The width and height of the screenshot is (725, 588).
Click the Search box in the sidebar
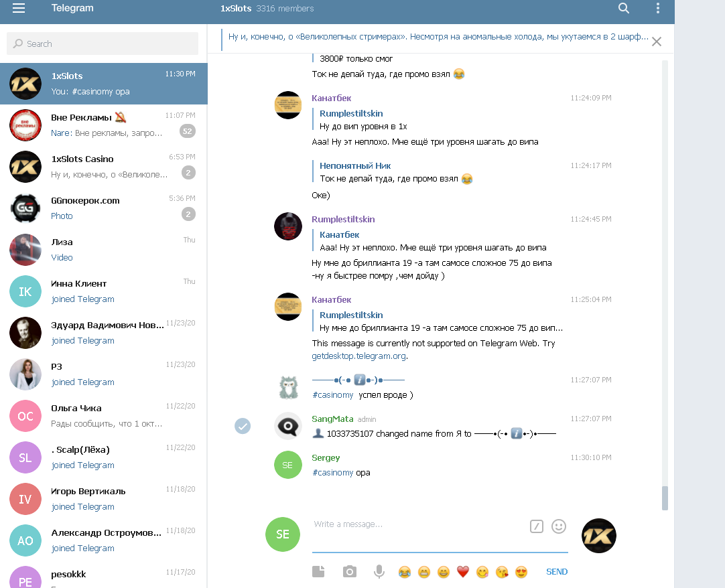(x=103, y=44)
